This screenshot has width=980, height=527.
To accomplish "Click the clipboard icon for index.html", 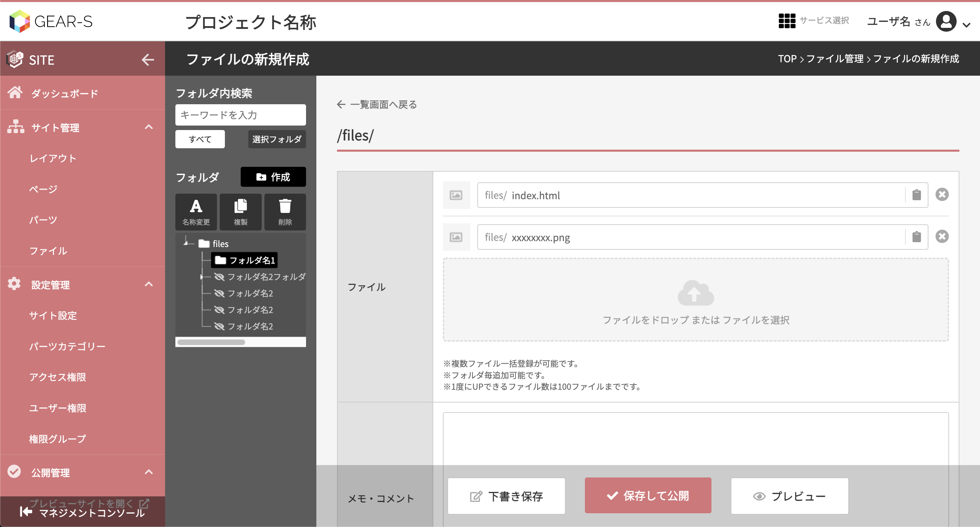I will click(x=916, y=195).
